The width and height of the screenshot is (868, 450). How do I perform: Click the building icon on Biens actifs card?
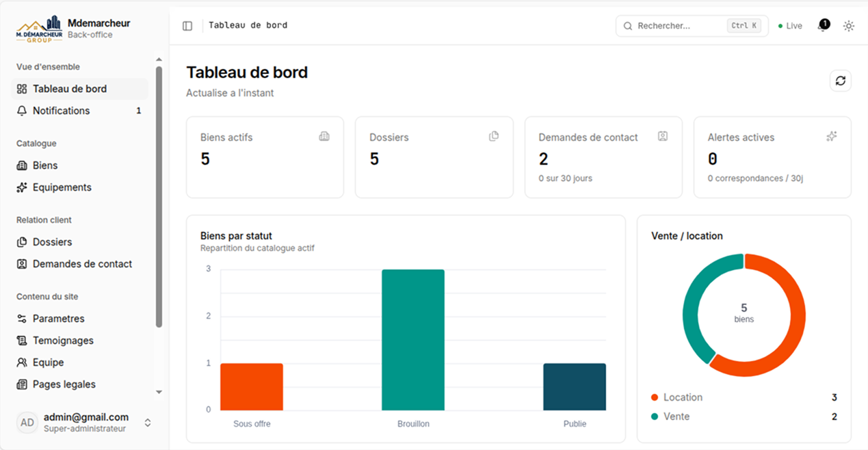[x=324, y=136]
